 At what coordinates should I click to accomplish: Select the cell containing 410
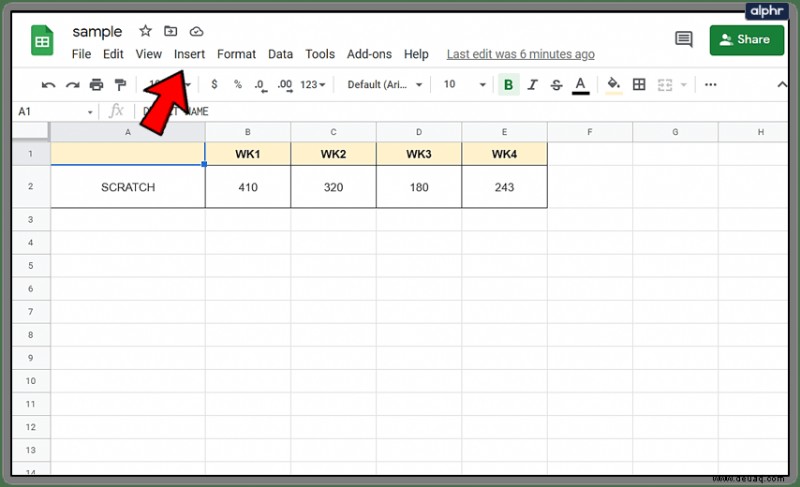(248, 187)
